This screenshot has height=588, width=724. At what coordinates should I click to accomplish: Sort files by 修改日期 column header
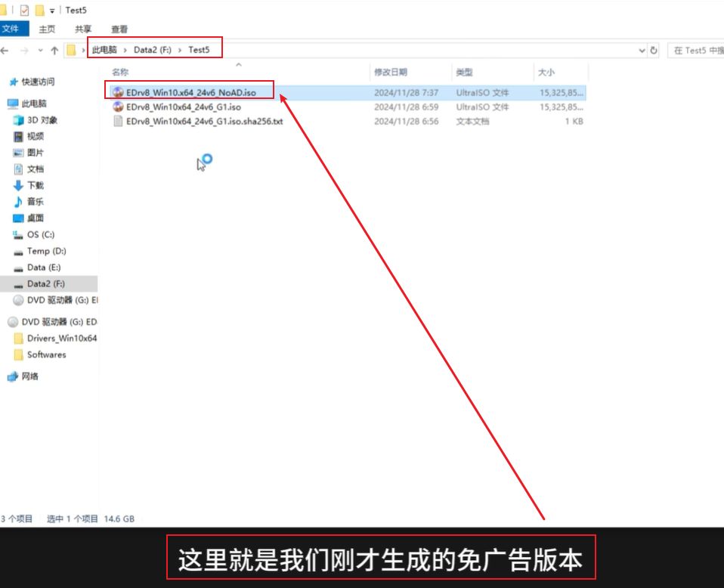pyautogui.click(x=390, y=73)
